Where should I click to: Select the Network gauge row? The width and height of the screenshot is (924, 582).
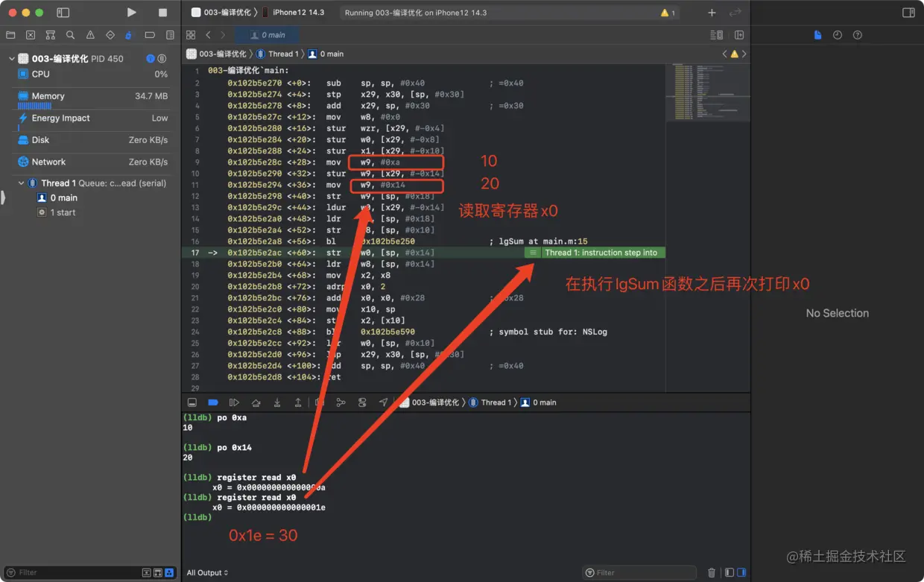point(93,162)
